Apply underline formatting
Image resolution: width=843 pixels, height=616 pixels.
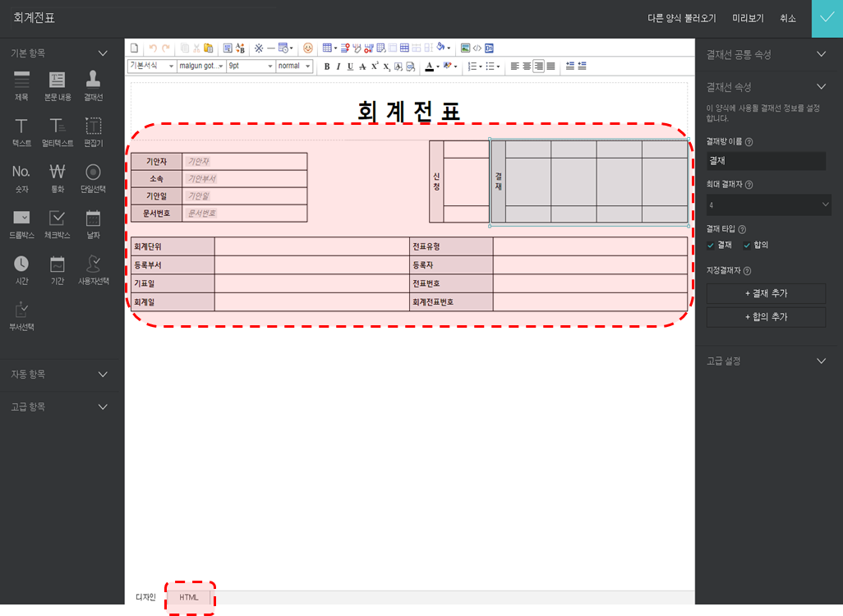click(x=350, y=67)
